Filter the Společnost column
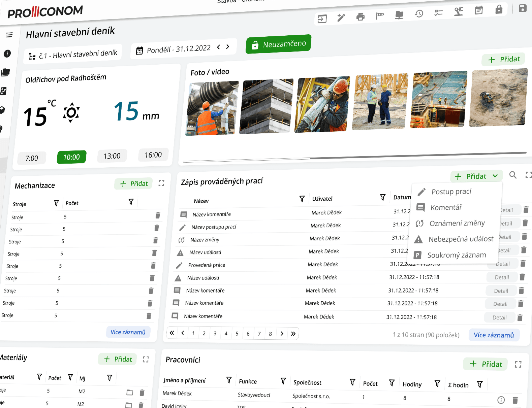Image resolution: width=532 pixels, height=408 pixels. coord(352,382)
